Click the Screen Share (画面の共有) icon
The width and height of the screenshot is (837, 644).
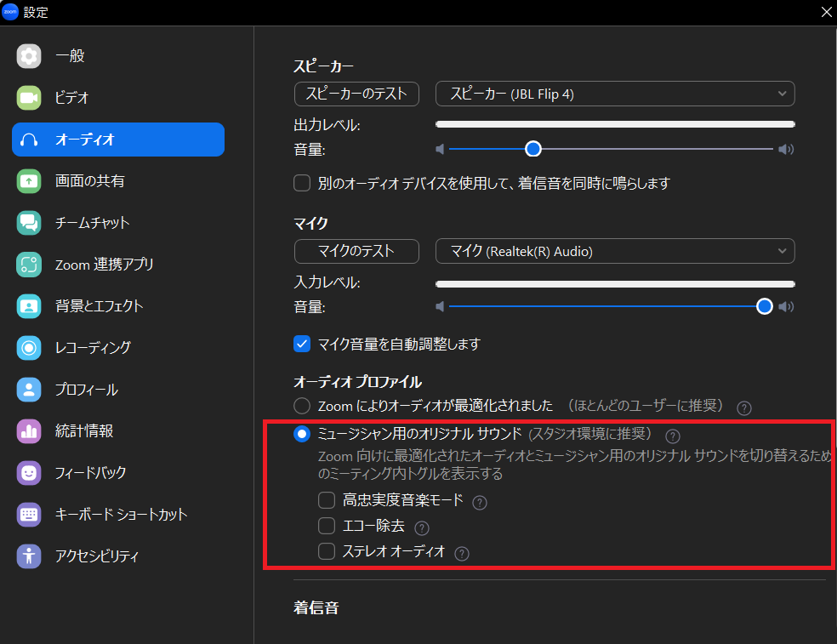[29, 181]
